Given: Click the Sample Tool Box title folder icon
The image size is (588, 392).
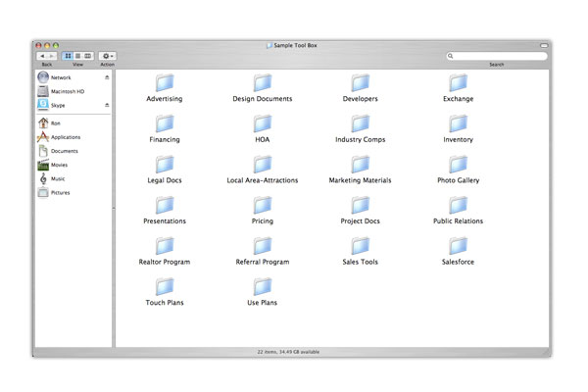Looking at the screenshot, I should pos(269,45).
